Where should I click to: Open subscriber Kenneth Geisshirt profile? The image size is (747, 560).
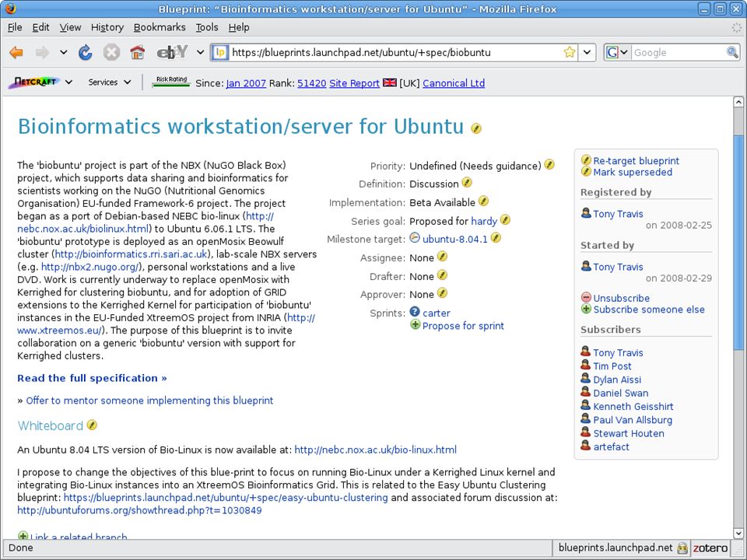coord(633,407)
